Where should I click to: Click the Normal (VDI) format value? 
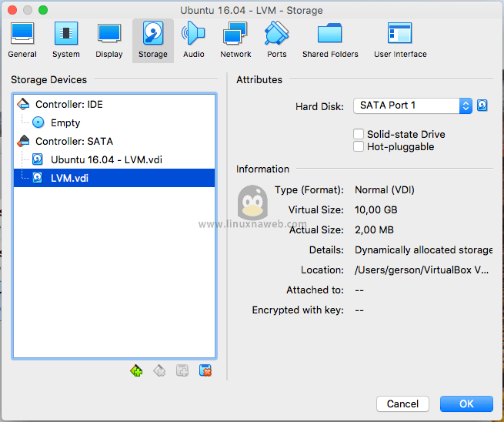[385, 189]
